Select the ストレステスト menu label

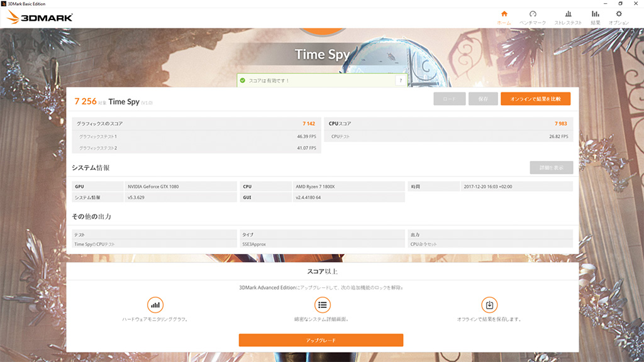click(568, 23)
